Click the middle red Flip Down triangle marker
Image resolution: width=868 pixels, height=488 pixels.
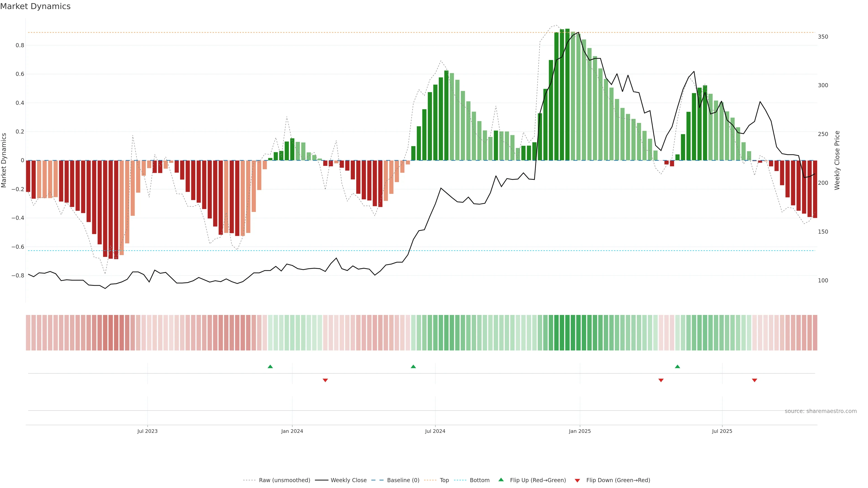(x=661, y=380)
